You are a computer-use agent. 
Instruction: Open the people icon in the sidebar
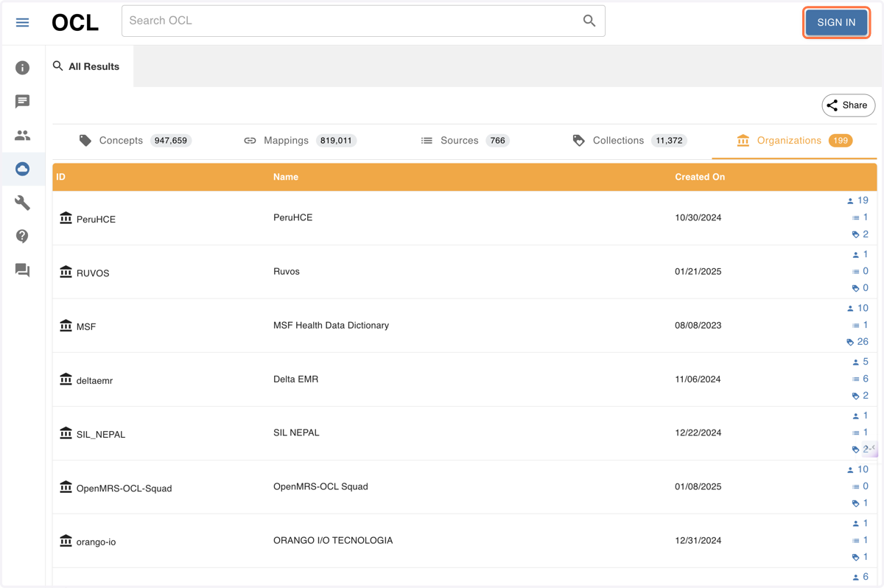tap(23, 136)
